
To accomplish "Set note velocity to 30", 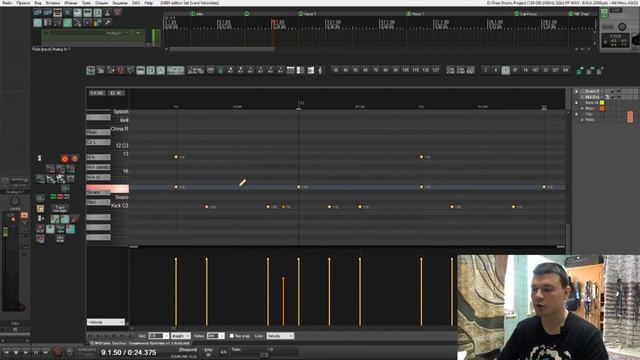I will click(x=336, y=70).
